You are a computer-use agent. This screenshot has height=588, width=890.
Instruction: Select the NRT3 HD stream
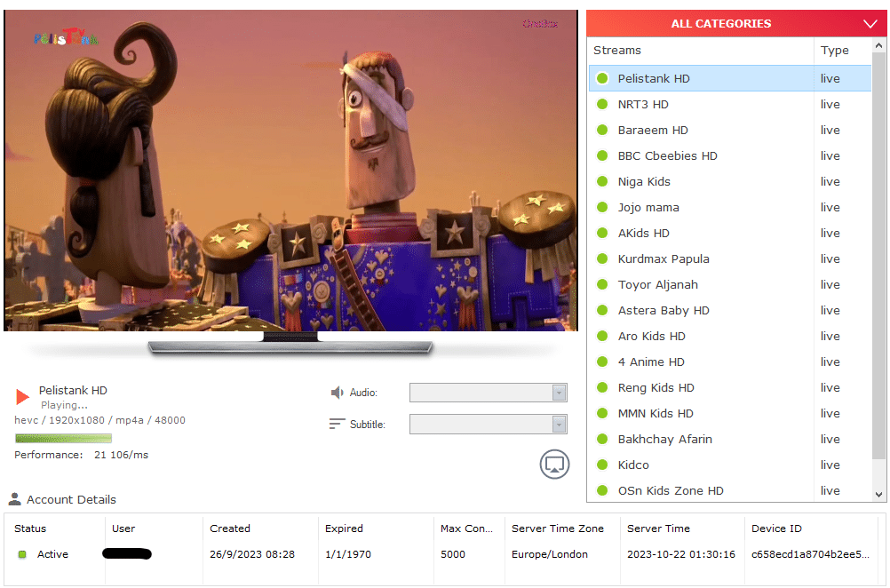coord(730,104)
